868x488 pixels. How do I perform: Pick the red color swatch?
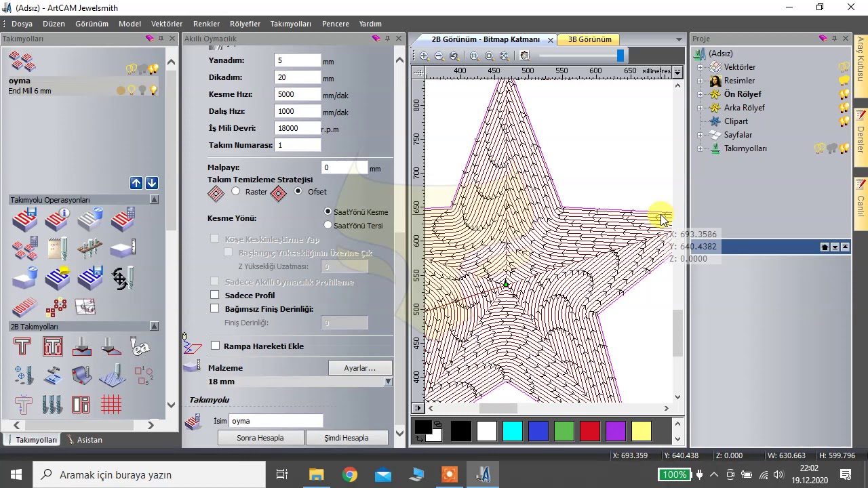590,431
